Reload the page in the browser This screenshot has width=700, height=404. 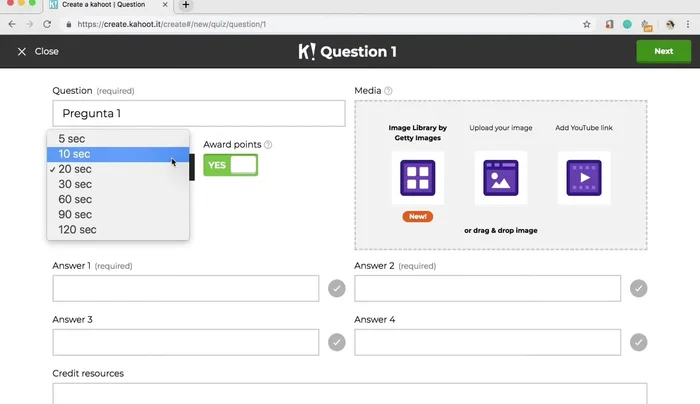pyautogui.click(x=47, y=24)
